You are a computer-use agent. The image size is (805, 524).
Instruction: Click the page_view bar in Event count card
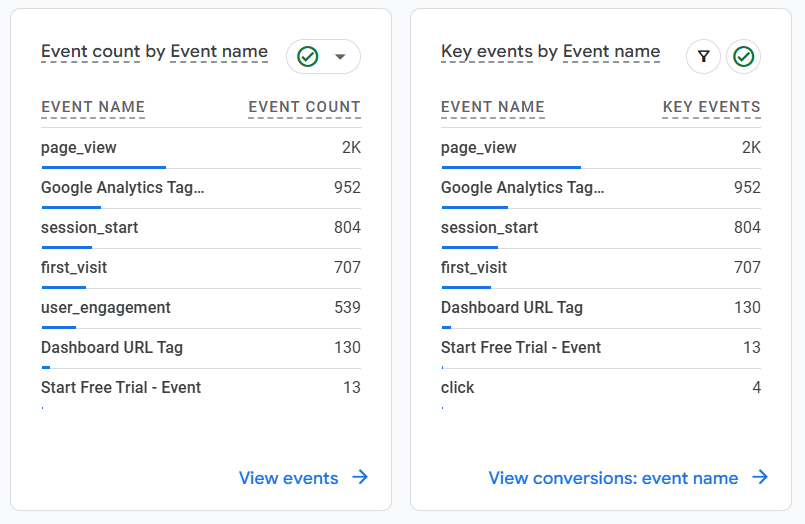104,167
